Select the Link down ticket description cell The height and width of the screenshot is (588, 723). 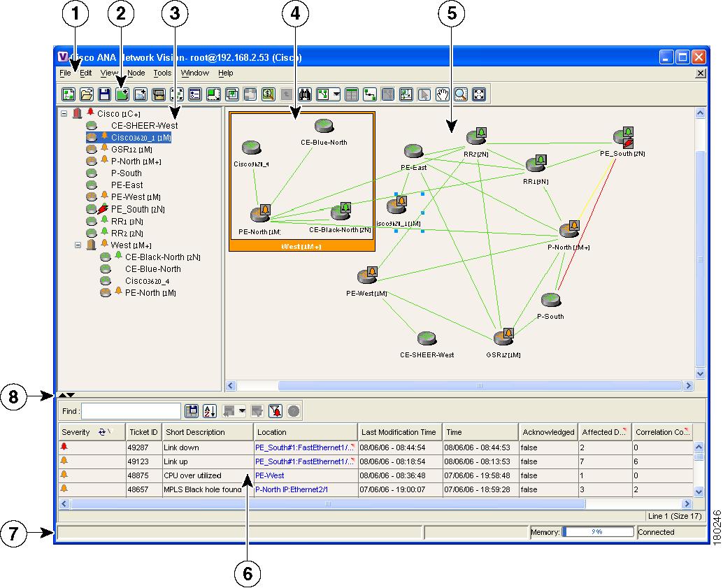click(208, 447)
